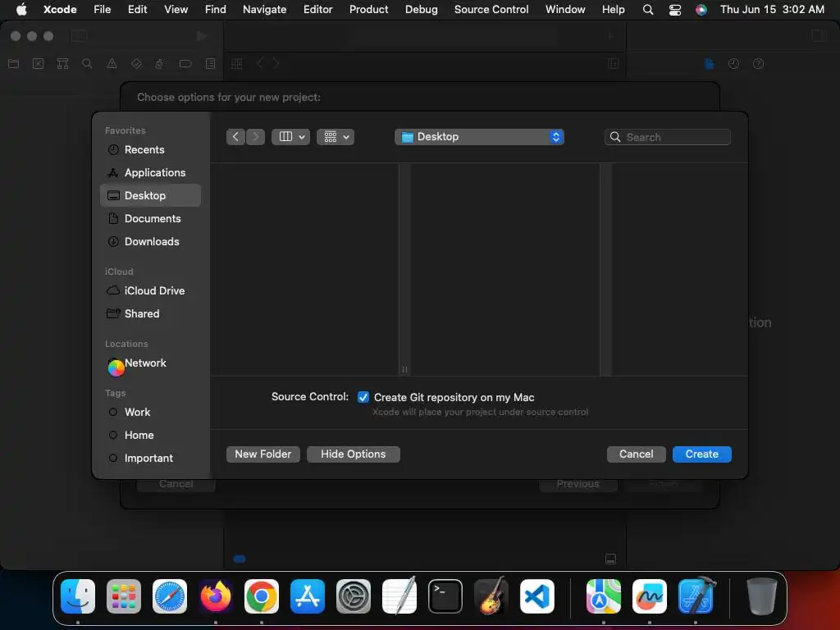
Task: Open the Desktop location popup menu
Action: coord(479,137)
